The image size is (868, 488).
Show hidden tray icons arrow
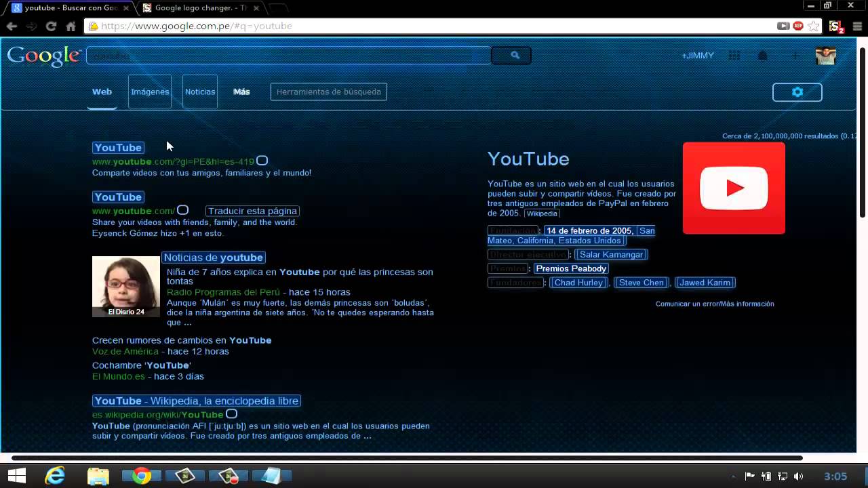point(733,477)
